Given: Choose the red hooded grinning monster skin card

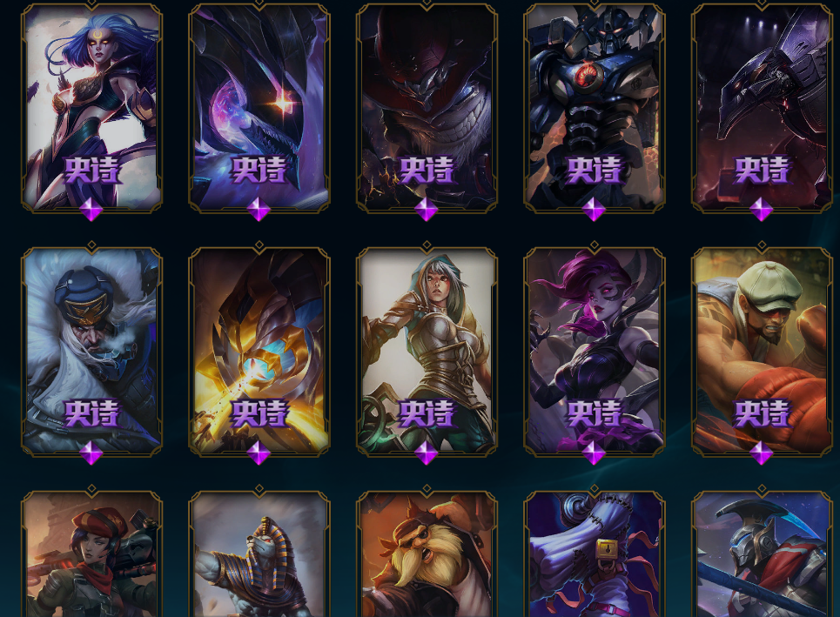Looking at the screenshot, I should [427, 107].
